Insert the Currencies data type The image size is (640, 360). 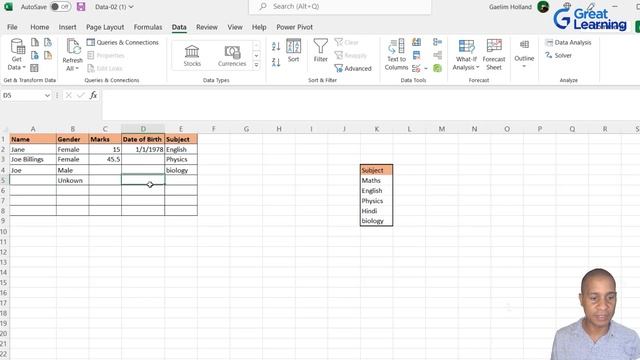(232, 56)
